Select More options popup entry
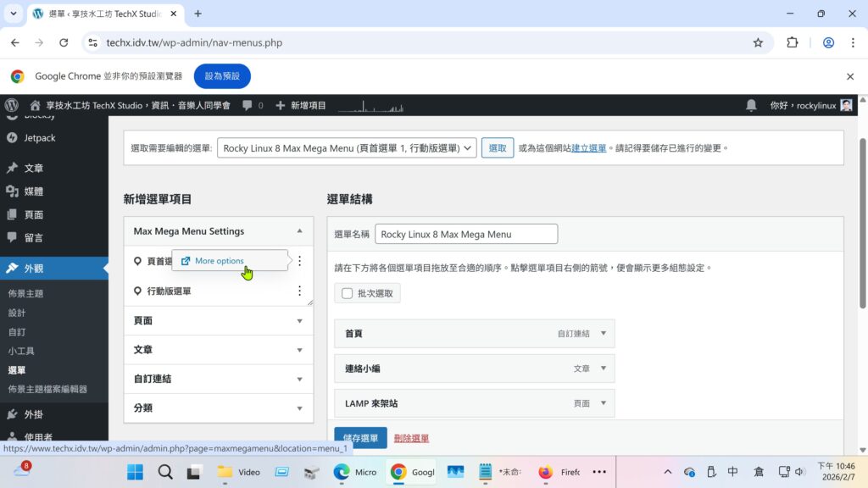This screenshot has height=488, width=868. click(x=219, y=261)
